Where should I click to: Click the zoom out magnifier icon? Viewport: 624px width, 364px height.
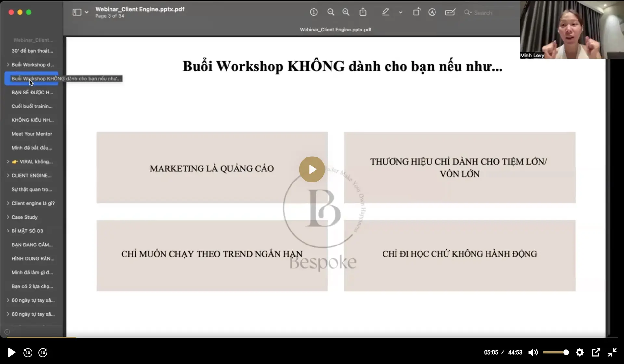tap(331, 12)
